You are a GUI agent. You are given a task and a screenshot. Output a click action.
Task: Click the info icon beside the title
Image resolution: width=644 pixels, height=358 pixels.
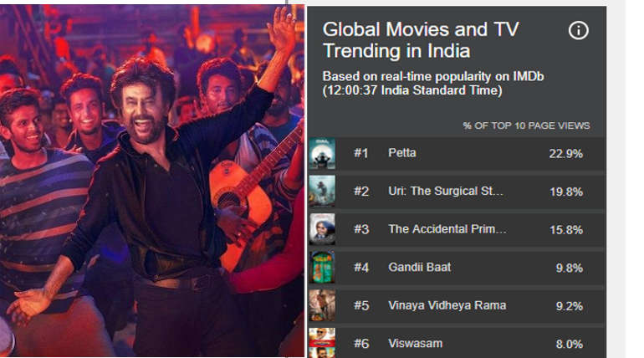click(578, 31)
